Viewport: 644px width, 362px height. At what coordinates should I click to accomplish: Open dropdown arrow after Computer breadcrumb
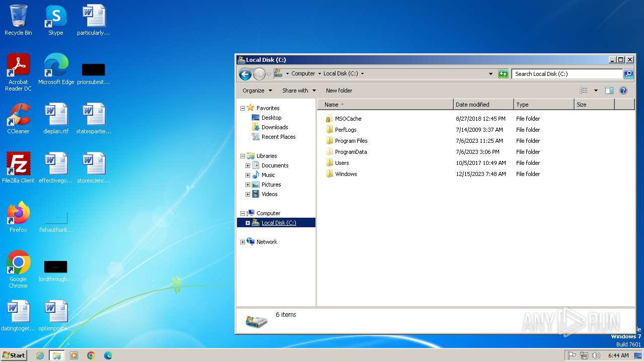(x=319, y=73)
